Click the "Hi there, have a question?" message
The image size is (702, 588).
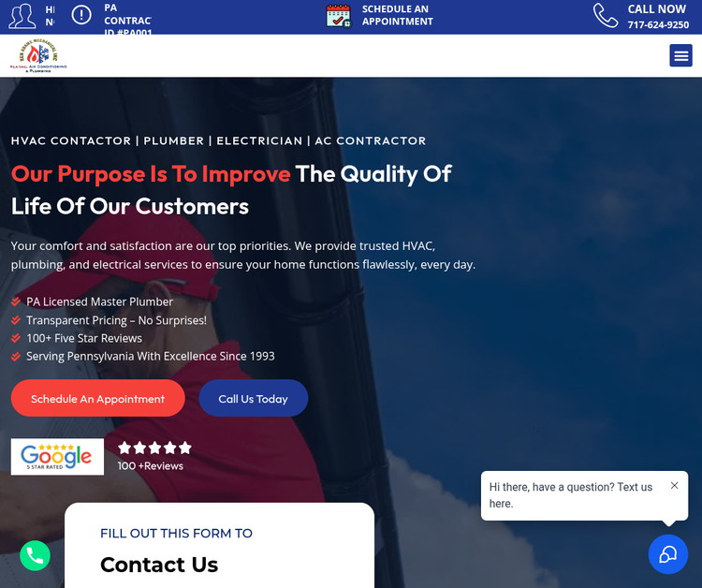pyautogui.click(x=570, y=495)
